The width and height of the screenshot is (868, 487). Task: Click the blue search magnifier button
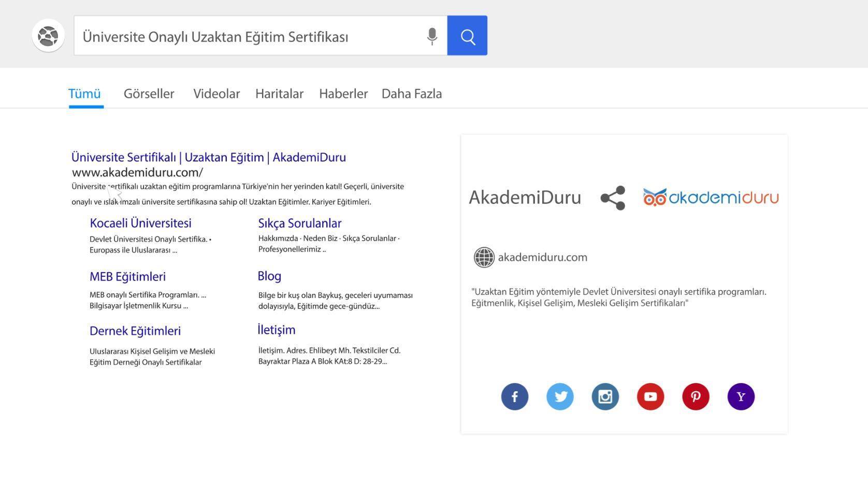(467, 36)
